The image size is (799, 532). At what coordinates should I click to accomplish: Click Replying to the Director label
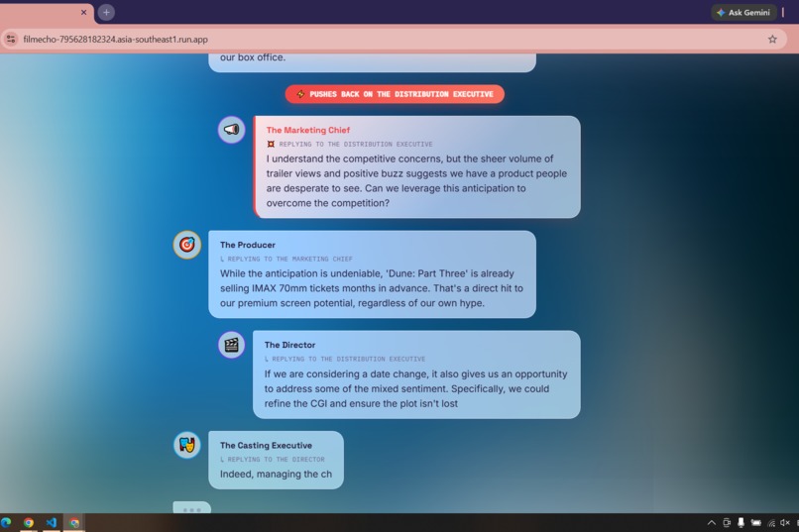click(272, 460)
